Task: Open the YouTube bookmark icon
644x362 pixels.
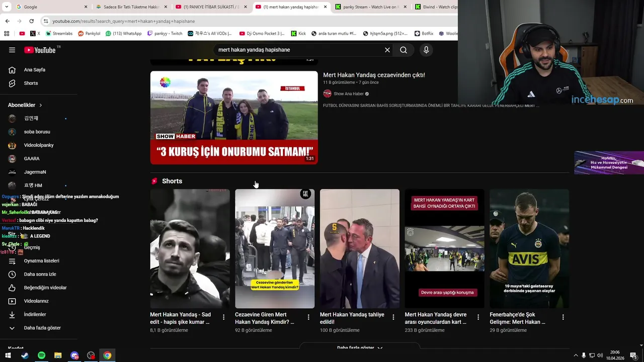Action: pos(22,34)
